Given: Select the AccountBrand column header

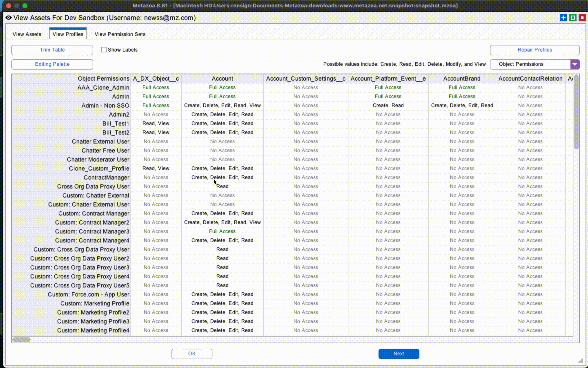Looking at the screenshot, I should pos(462,79).
